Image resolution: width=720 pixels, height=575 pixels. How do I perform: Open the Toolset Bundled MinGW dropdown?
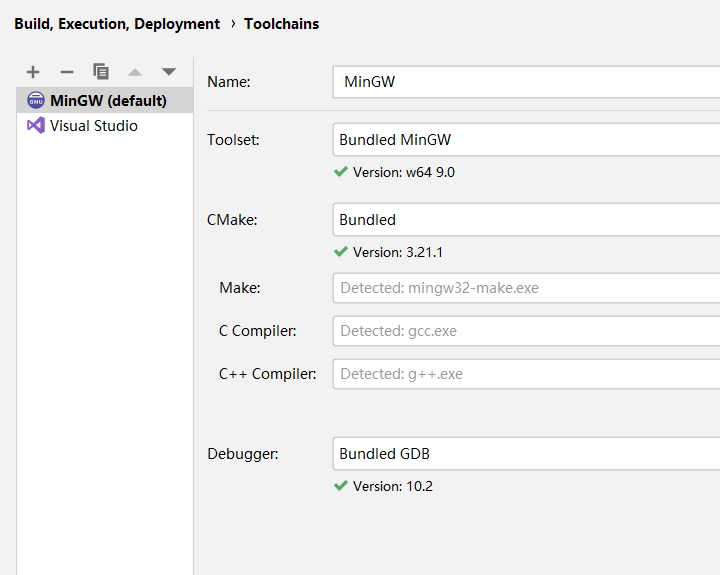pyautogui.click(x=526, y=140)
